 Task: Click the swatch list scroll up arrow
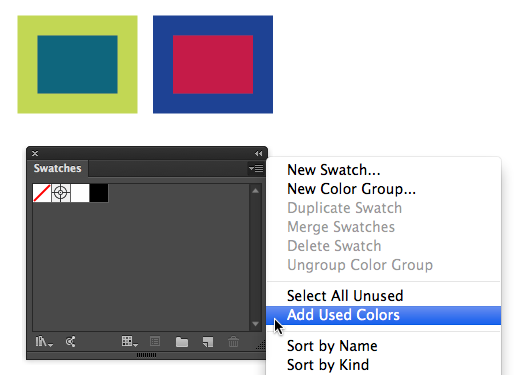click(x=256, y=191)
